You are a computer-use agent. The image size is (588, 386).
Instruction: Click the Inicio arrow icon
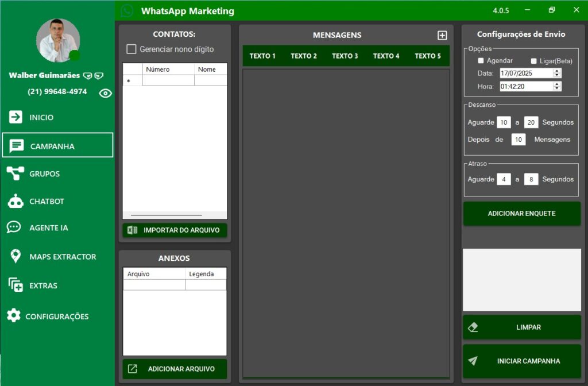[16, 117]
